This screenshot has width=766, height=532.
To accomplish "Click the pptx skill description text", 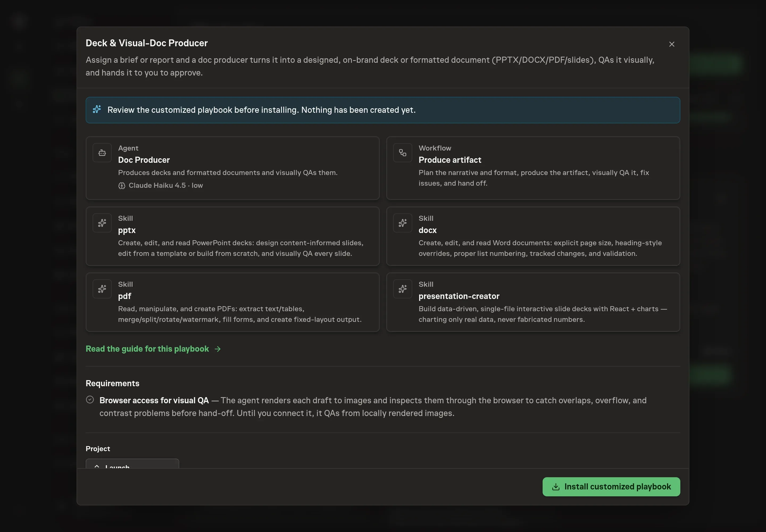I will pyautogui.click(x=241, y=248).
